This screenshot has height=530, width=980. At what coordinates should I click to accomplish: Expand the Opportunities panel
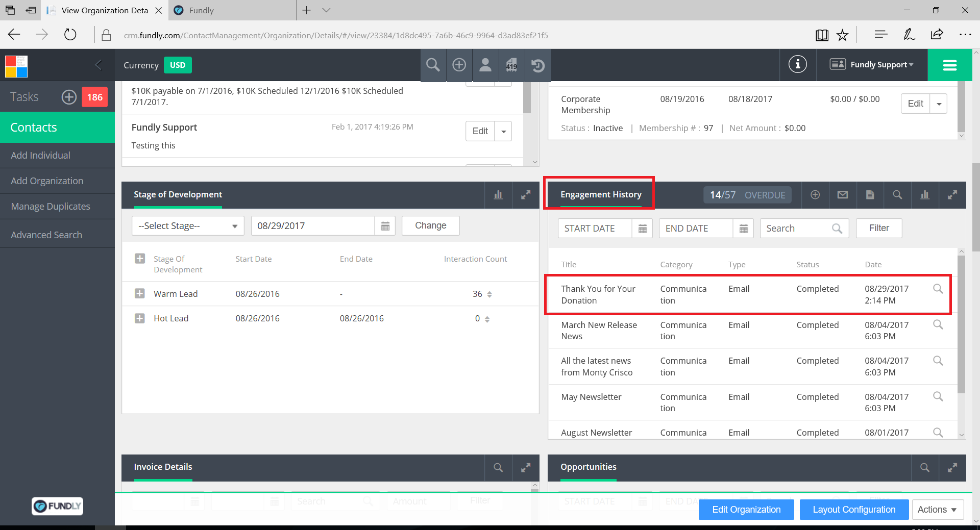(x=952, y=467)
